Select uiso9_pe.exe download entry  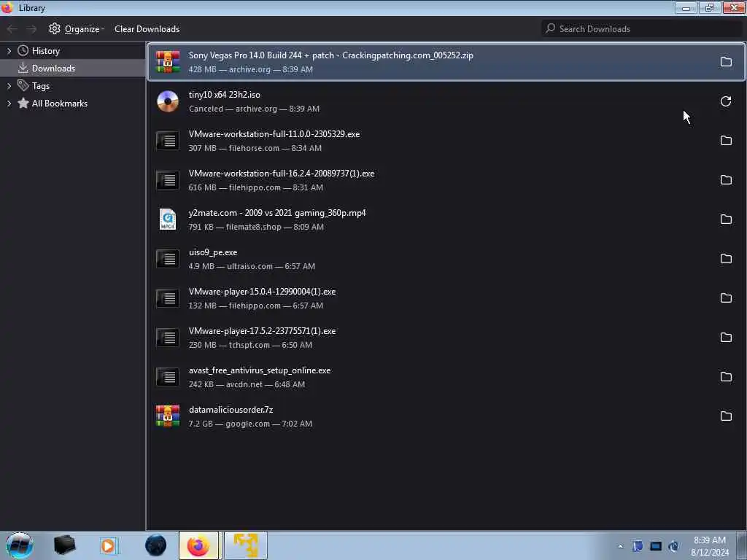(446, 259)
